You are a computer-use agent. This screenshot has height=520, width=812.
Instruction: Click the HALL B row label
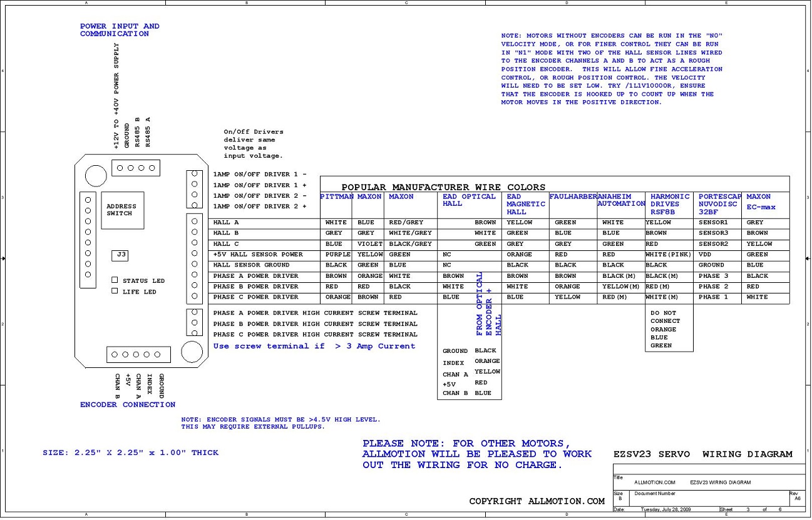coord(226,233)
